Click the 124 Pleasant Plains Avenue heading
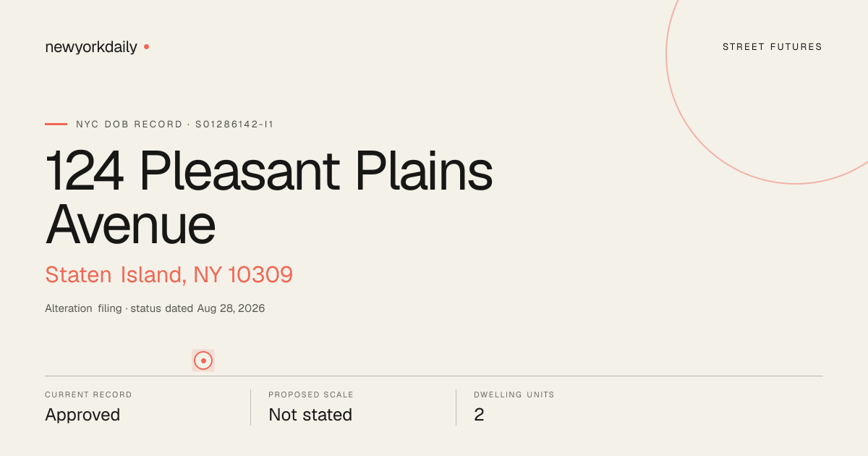 click(269, 198)
